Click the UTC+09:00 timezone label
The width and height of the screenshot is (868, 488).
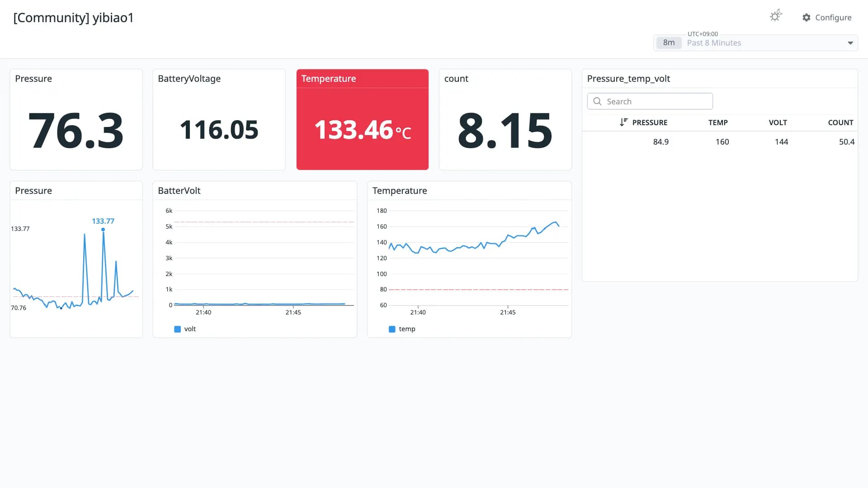click(x=703, y=34)
